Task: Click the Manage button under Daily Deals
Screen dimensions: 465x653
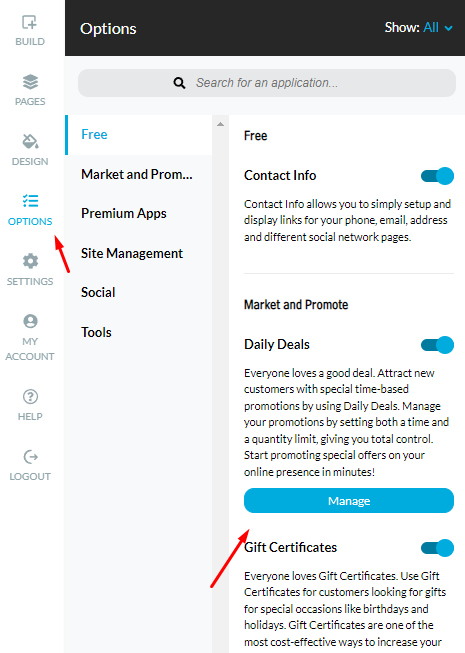Action: point(348,501)
